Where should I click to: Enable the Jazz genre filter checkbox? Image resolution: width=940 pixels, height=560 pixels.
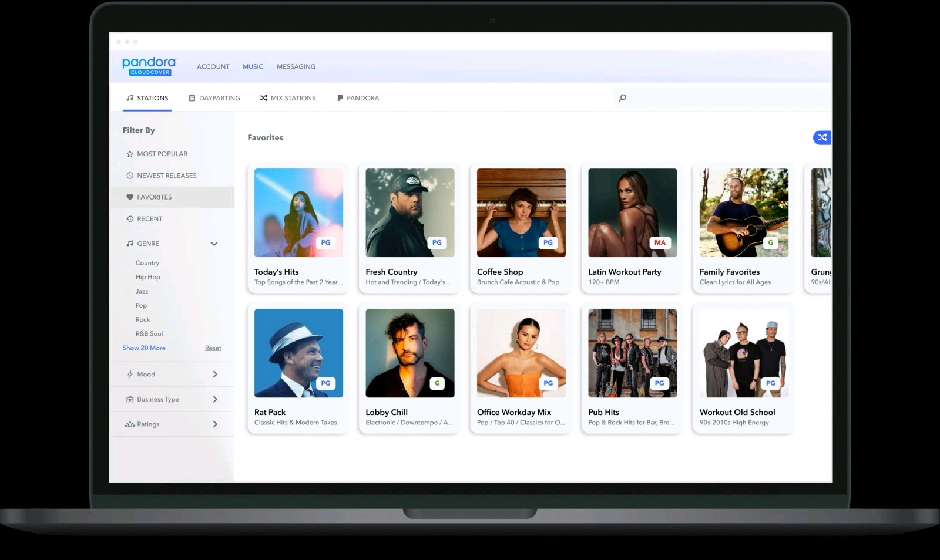coord(129,291)
